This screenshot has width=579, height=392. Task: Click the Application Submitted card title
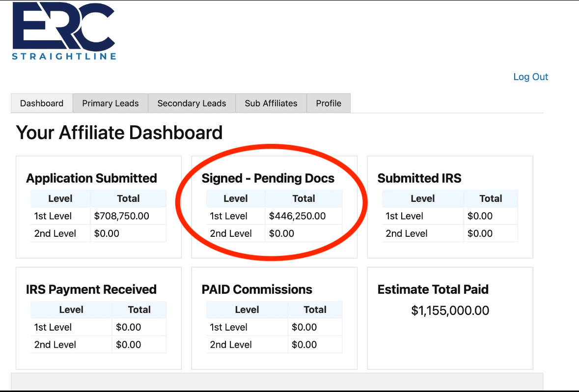coord(91,178)
